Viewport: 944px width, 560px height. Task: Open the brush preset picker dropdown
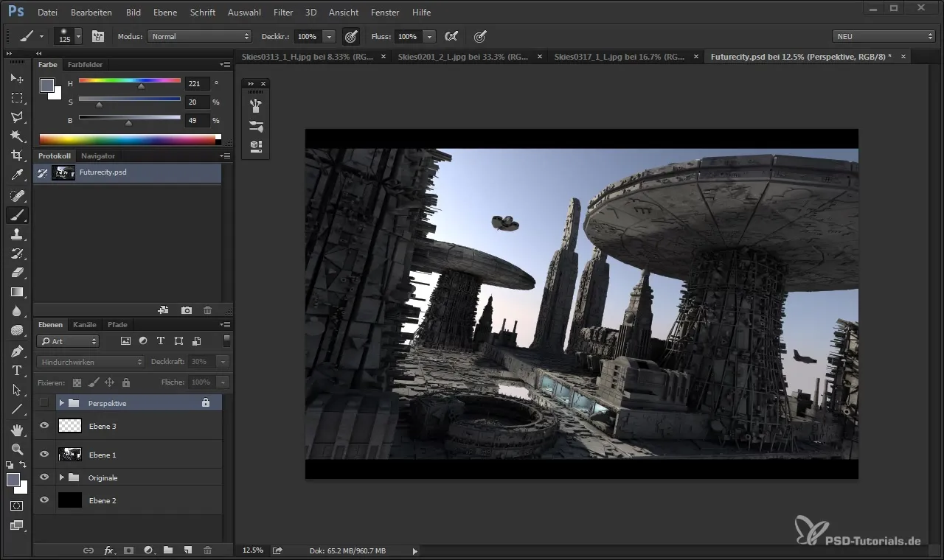78,36
